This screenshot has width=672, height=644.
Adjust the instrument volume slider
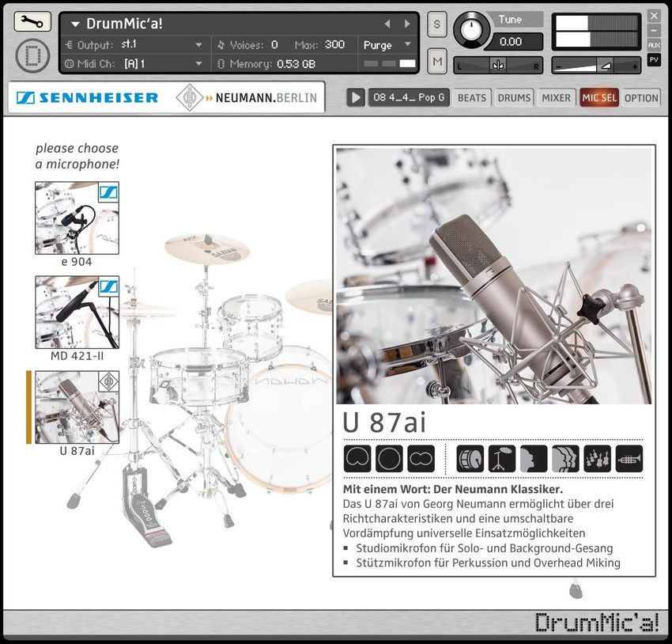click(596, 66)
